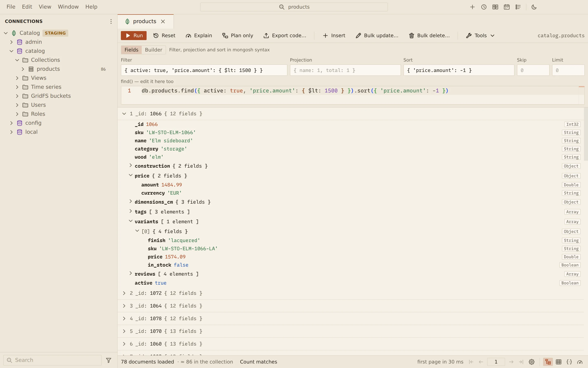
Task: Click the sidebar filter funnel icon
Action: (109, 360)
